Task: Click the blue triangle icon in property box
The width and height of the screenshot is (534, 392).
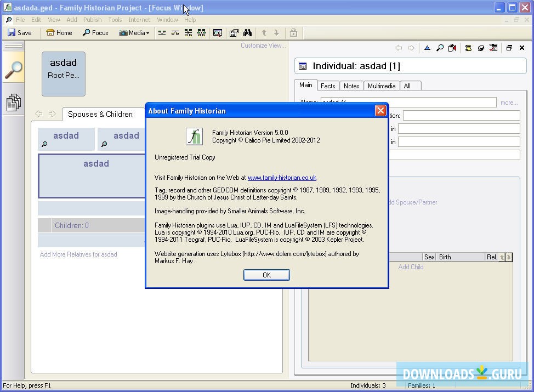Action: (x=427, y=48)
